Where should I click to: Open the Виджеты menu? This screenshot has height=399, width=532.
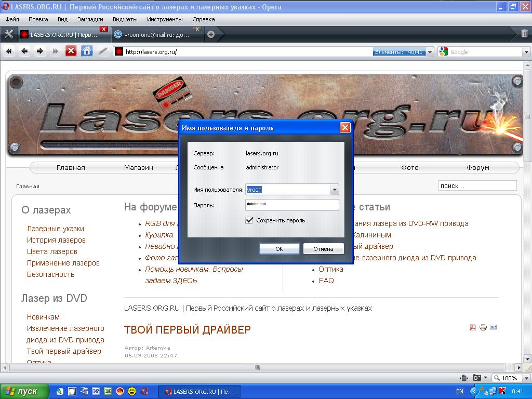coord(125,19)
